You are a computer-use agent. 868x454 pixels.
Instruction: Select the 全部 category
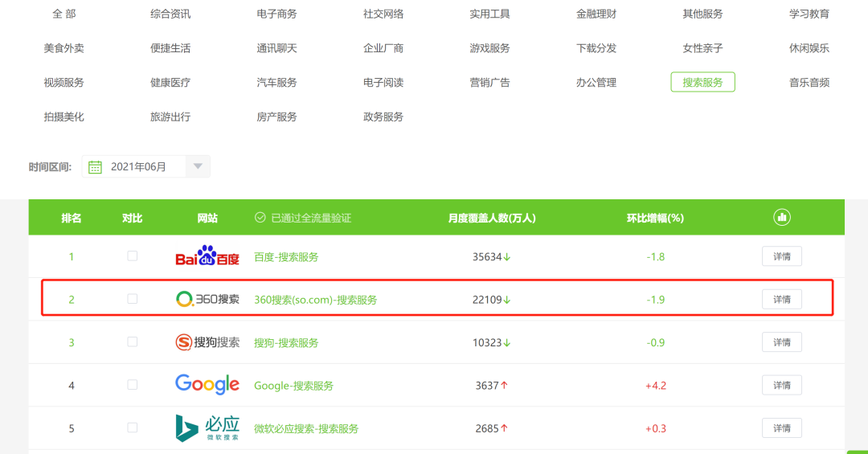(64, 14)
